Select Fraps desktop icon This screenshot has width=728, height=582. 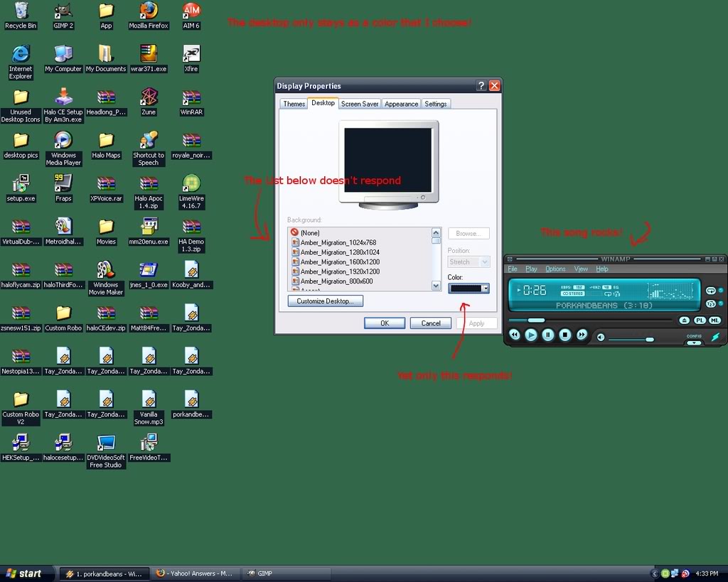63,188
